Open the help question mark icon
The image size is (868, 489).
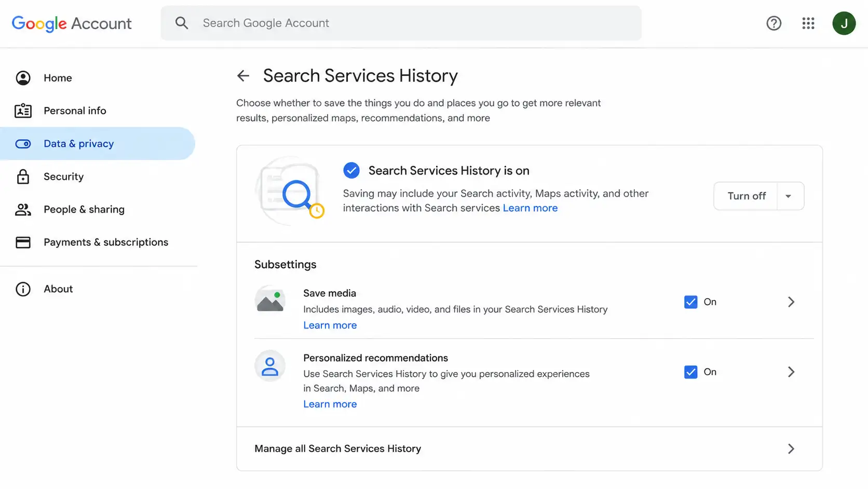pyautogui.click(x=774, y=23)
